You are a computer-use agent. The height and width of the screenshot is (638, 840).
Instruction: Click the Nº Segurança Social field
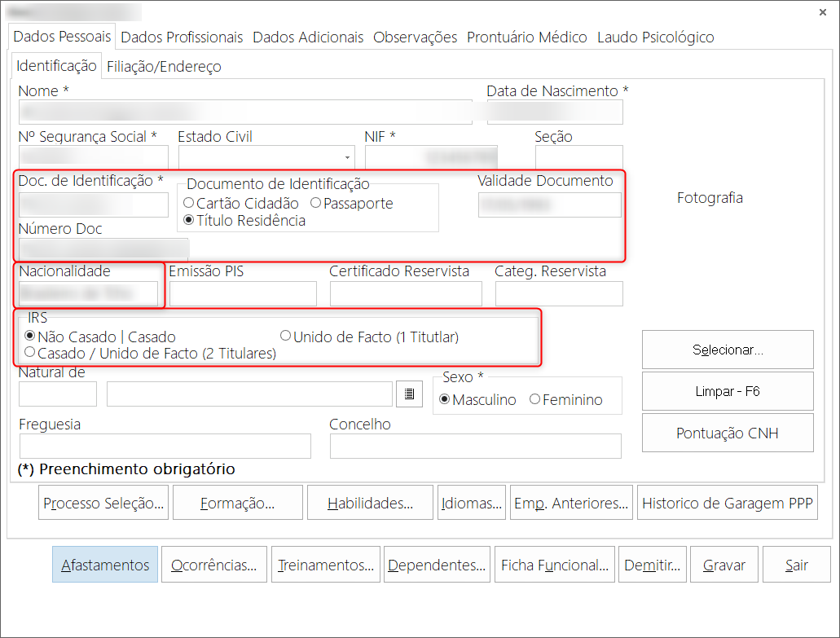point(93,157)
